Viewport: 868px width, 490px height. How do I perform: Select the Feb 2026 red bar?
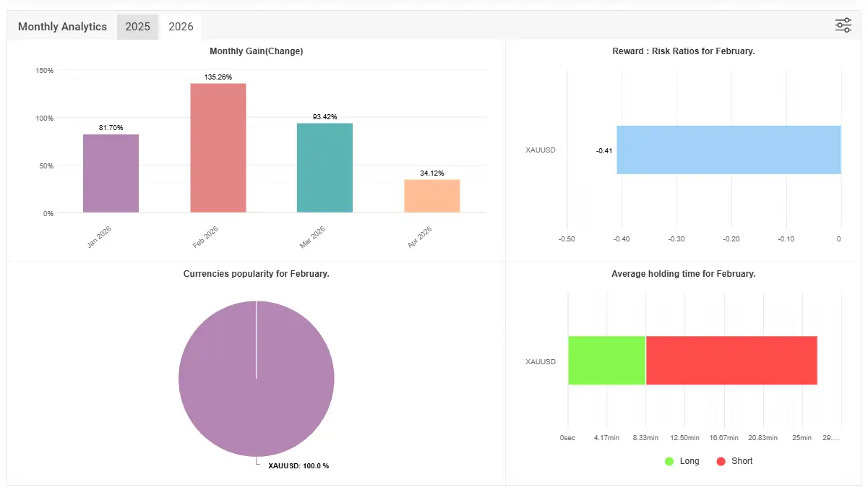coord(218,148)
